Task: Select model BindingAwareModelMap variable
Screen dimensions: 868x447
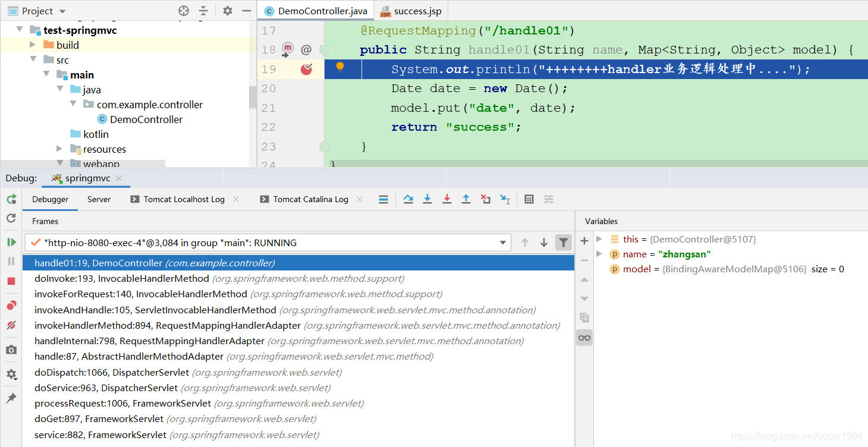Action: [x=727, y=269]
